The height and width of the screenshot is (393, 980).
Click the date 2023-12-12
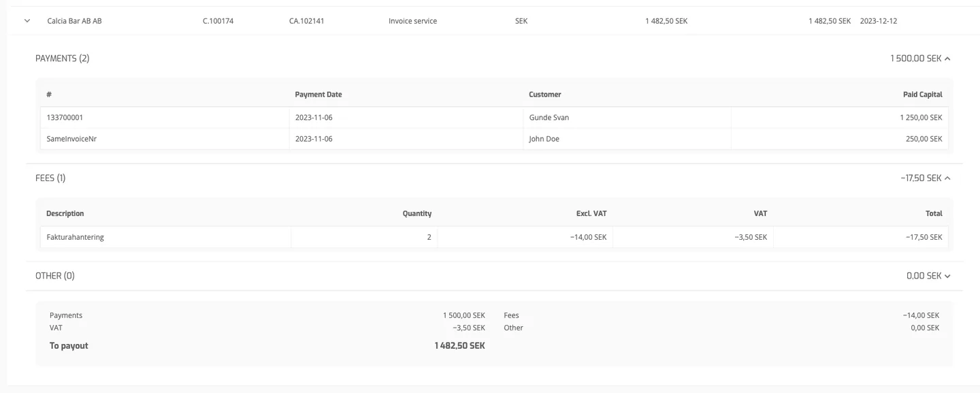(879, 21)
